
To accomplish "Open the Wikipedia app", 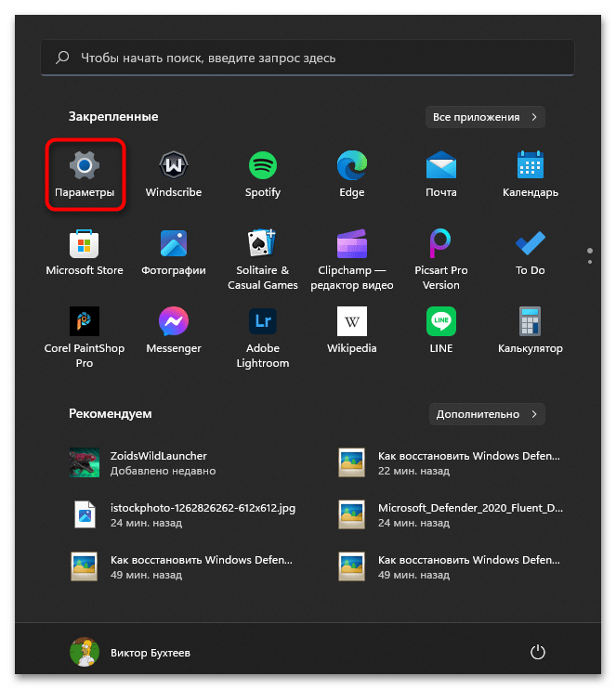I will tap(352, 331).
